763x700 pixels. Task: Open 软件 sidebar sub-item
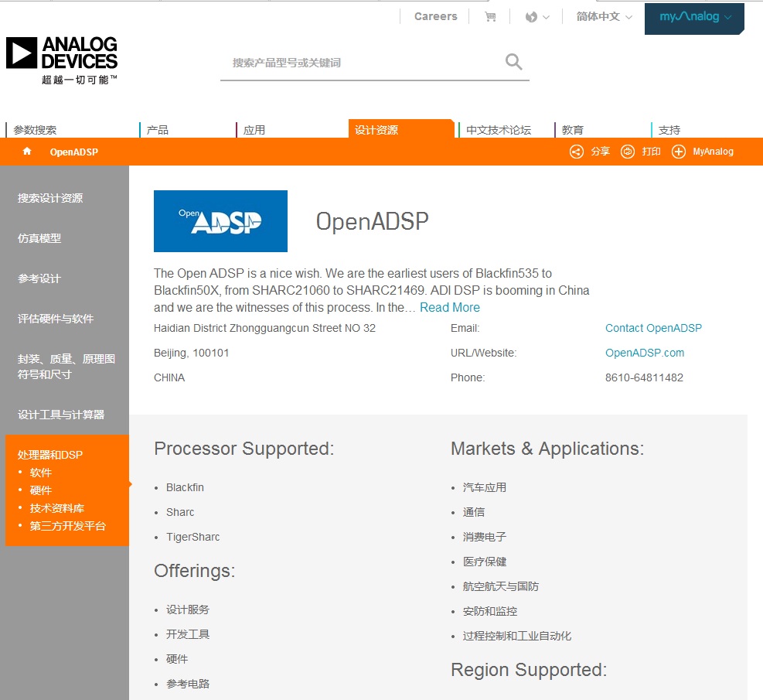point(40,473)
